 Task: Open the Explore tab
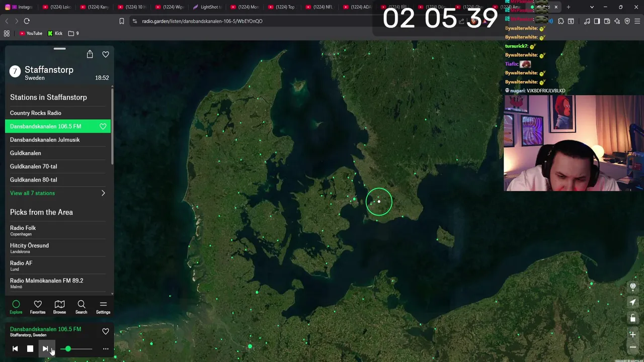pos(16,307)
